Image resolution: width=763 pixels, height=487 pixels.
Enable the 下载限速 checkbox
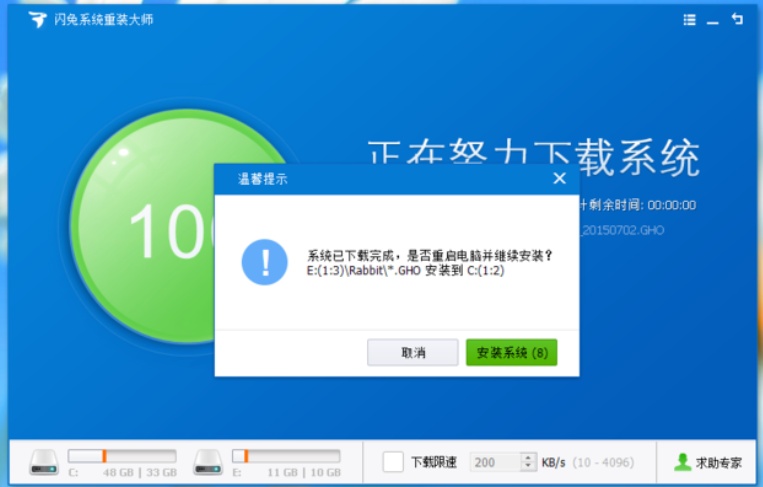click(393, 462)
